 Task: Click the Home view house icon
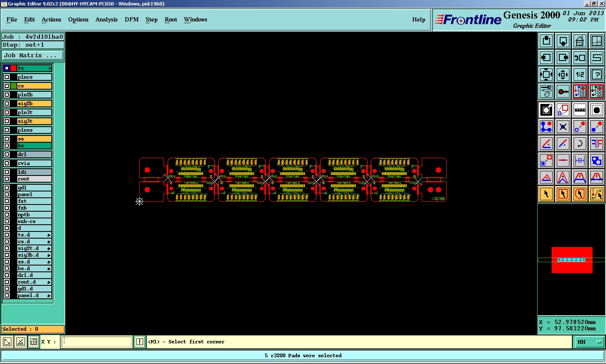(x=580, y=41)
